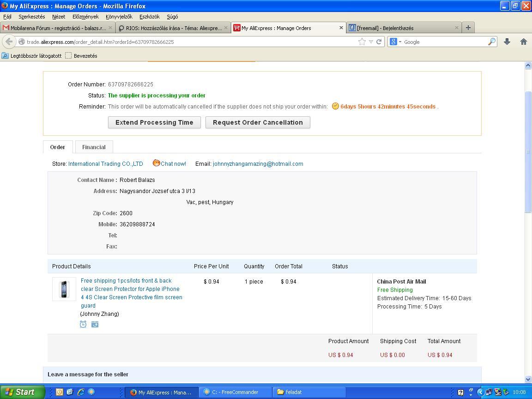532x399 pixels.
Task: Click the taskbar clock showing 10:08
Action: [519, 392]
